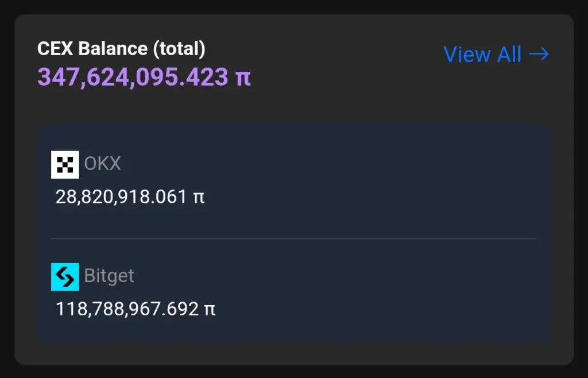Image resolution: width=588 pixels, height=378 pixels.
Task: Click the word CEX in the heading
Action: coord(56,49)
